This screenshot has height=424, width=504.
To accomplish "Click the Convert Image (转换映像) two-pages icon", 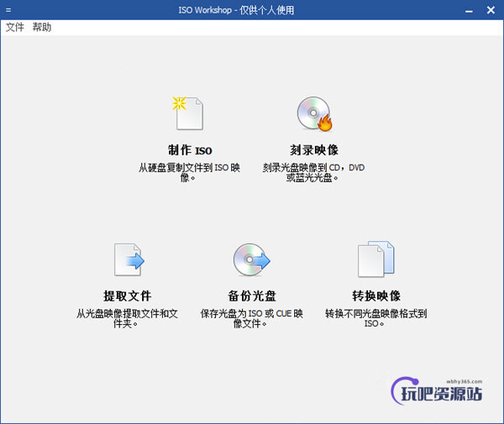I will click(x=376, y=259).
